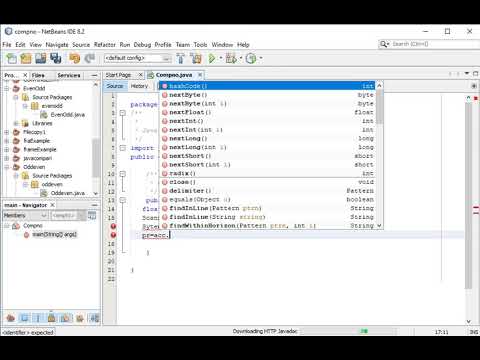
Task: Click icon right of Navigator filter field
Action: tap(92, 216)
